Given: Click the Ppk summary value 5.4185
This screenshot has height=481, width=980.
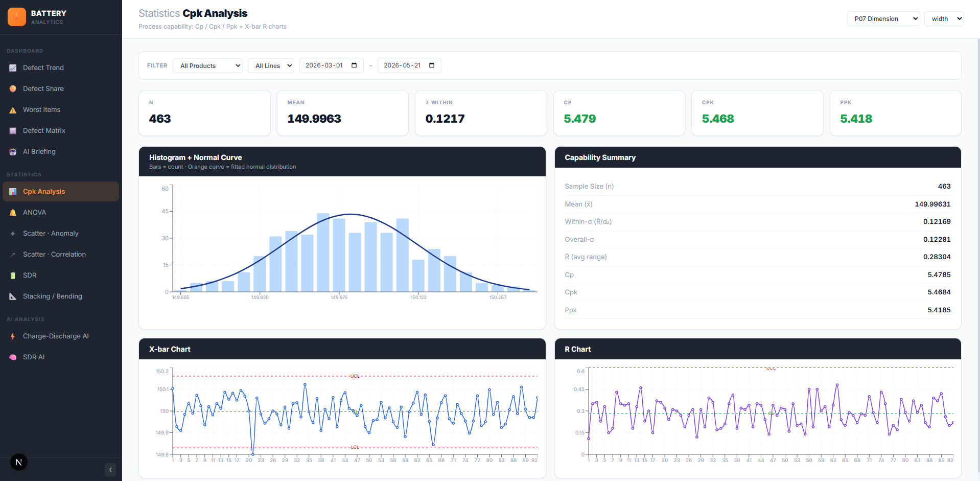Looking at the screenshot, I should 939,310.
